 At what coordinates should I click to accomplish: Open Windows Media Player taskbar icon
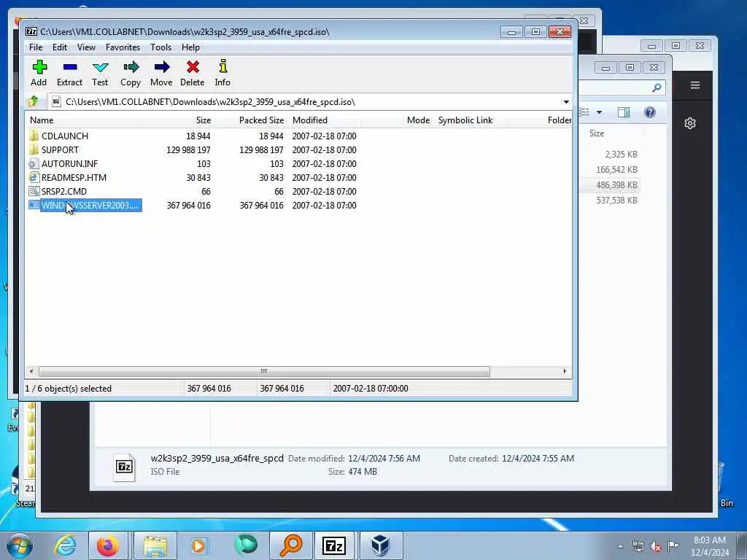198,545
